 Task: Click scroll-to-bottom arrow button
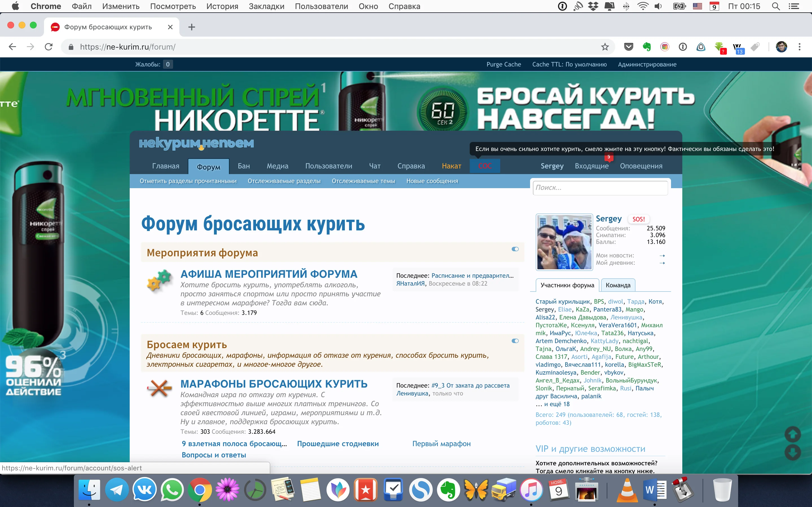(793, 453)
